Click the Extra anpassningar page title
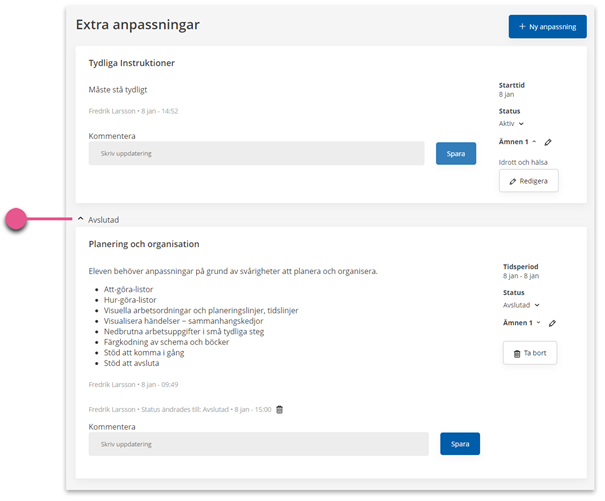 pos(138,25)
